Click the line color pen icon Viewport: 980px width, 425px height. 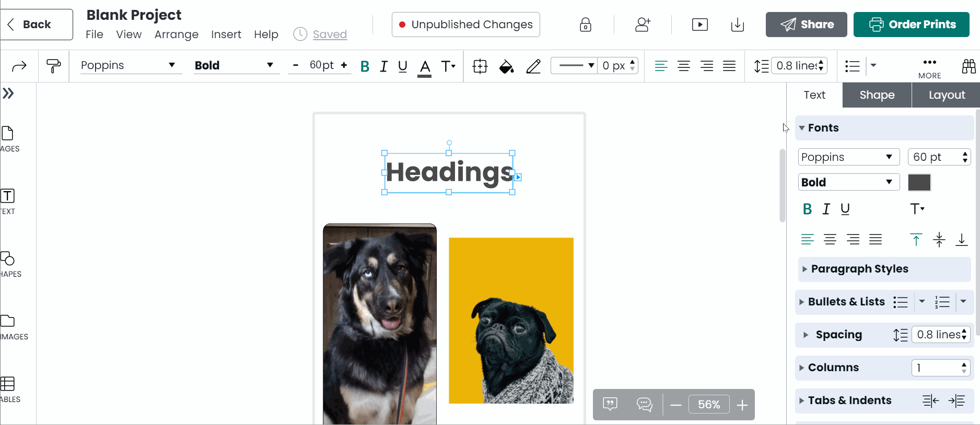533,66
